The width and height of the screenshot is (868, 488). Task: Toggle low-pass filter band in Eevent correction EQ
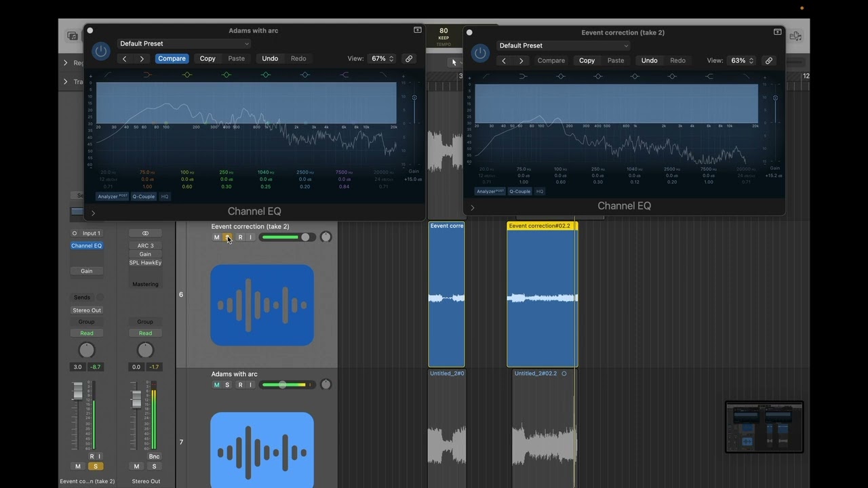point(746,77)
